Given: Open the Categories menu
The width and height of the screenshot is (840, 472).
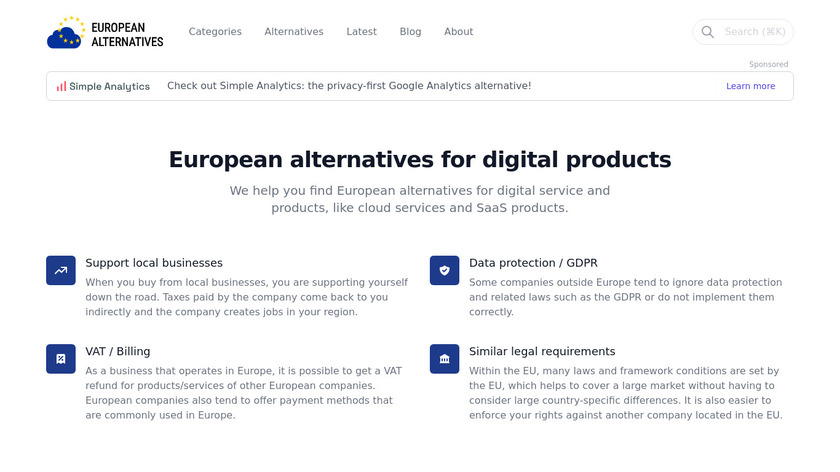Looking at the screenshot, I should click(x=215, y=32).
